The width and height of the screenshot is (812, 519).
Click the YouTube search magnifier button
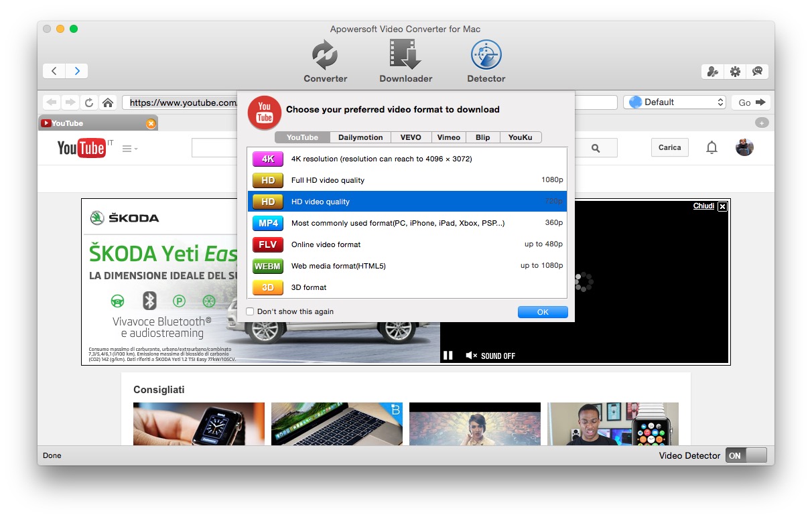pos(596,149)
